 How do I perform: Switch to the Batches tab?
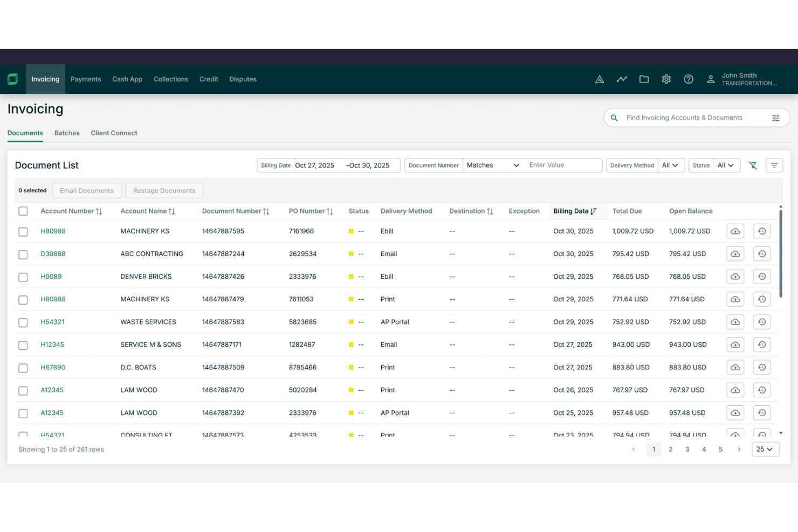click(x=67, y=133)
